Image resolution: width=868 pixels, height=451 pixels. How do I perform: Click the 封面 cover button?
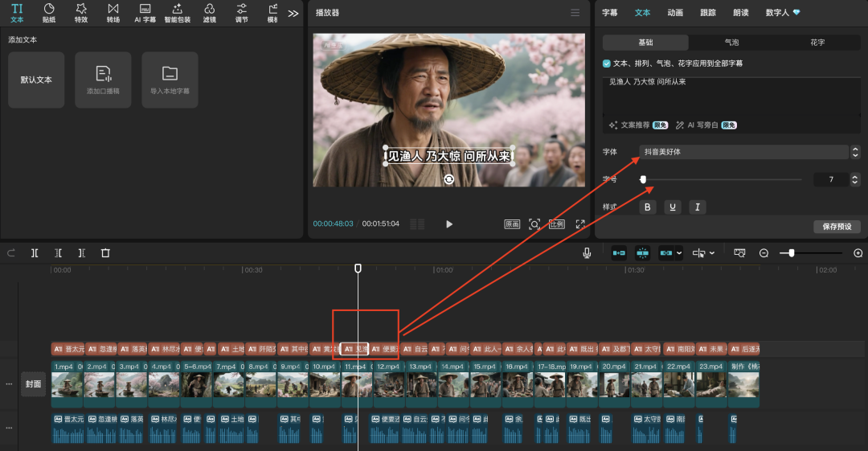pos(33,384)
